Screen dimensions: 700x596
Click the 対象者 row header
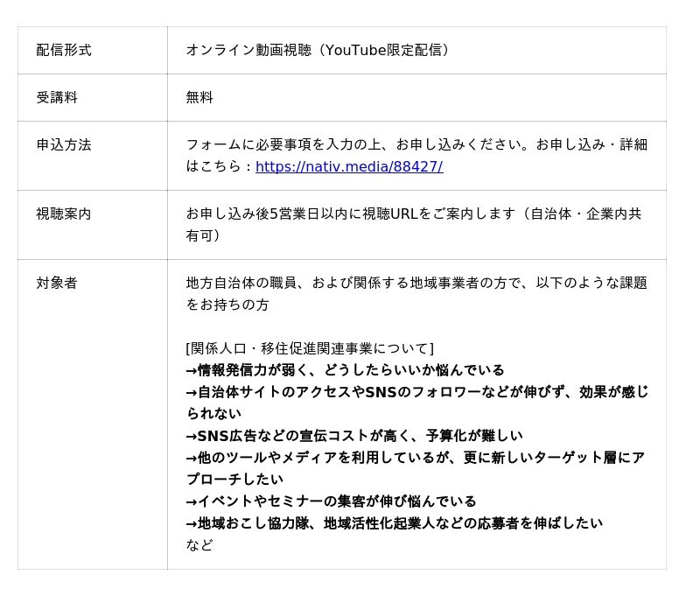[57, 283]
